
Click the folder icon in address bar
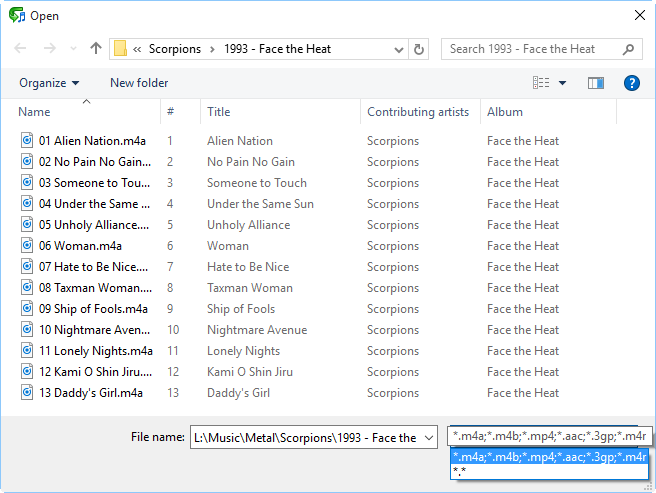pos(120,49)
